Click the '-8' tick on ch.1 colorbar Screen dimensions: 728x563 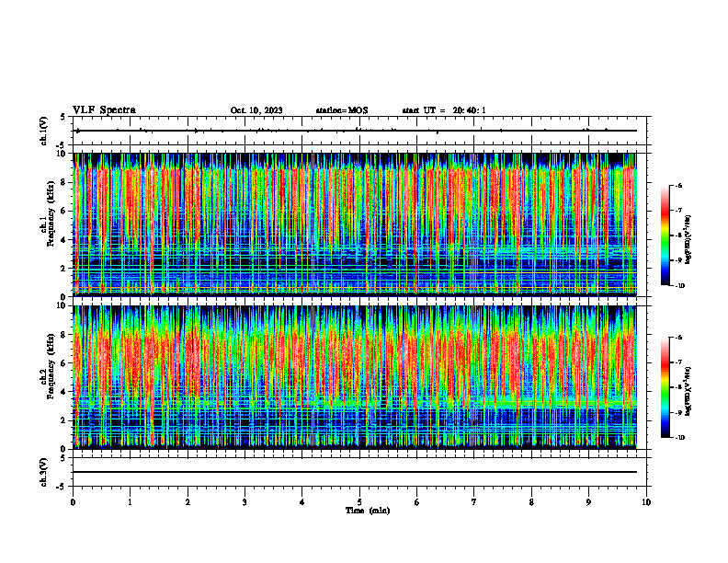coord(679,236)
